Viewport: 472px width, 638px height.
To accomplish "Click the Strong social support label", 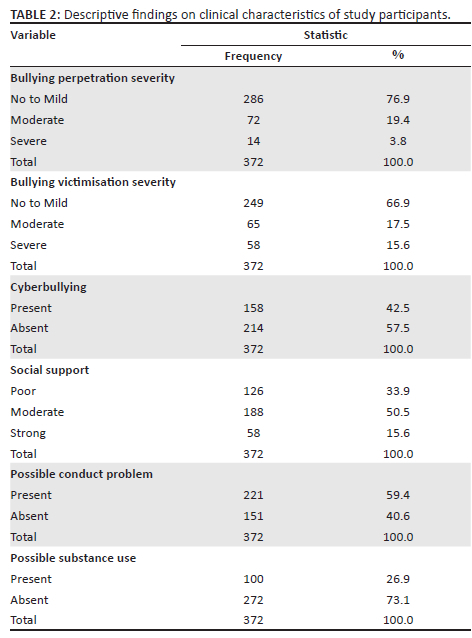I will tap(28, 433).
